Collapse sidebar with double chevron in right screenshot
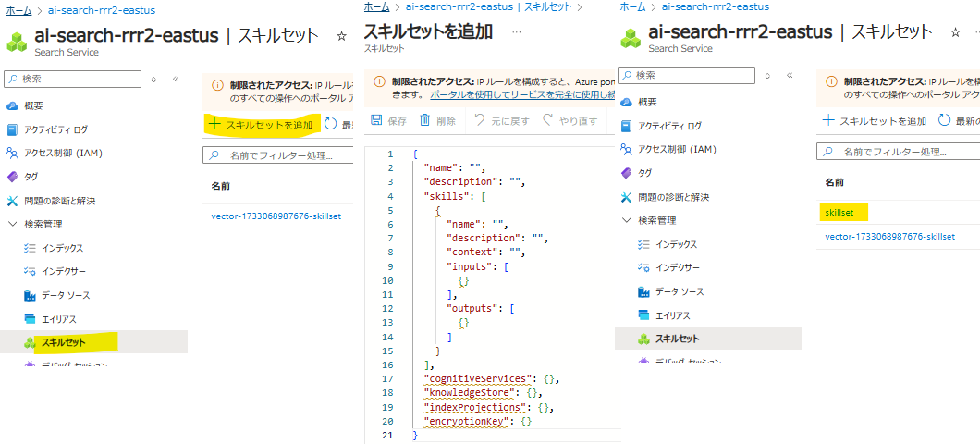This screenshot has width=980, height=444. [790, 75]
